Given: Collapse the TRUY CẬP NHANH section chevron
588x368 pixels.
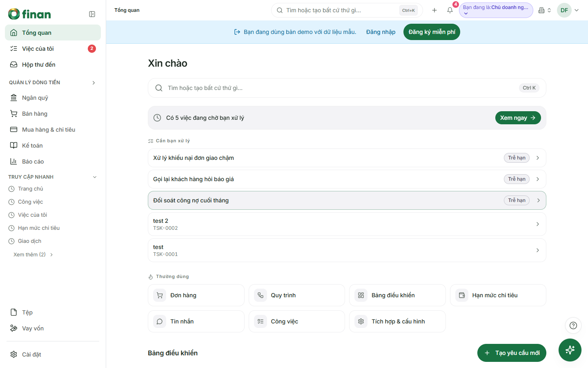Looking at the screenshot, I should [95, 177].
